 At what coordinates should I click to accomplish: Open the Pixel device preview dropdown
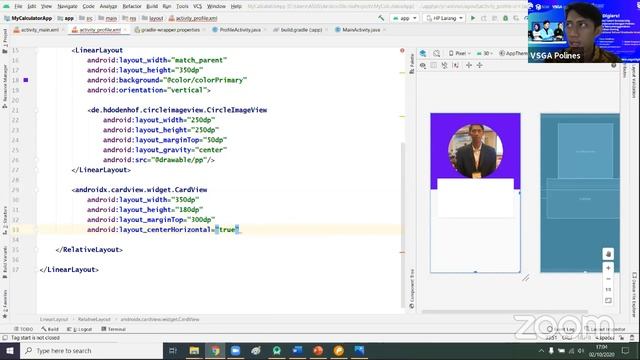(460, 53)
